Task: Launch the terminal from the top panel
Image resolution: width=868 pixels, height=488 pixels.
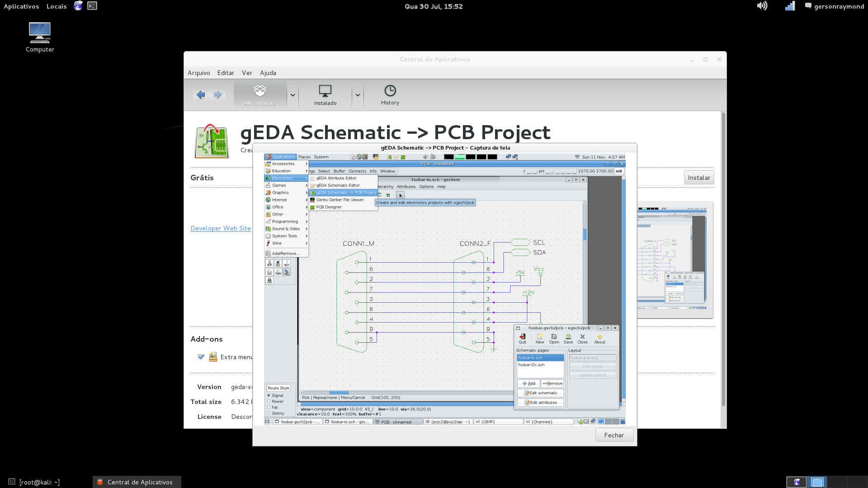Action: pos(92,6)
